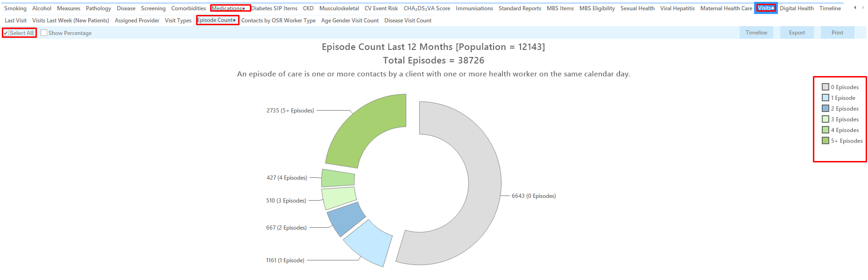This screenshot has height=280, width=868.
Task: Open the Age Gender Visit Count sub-tab
Action: tap(350, 21)
